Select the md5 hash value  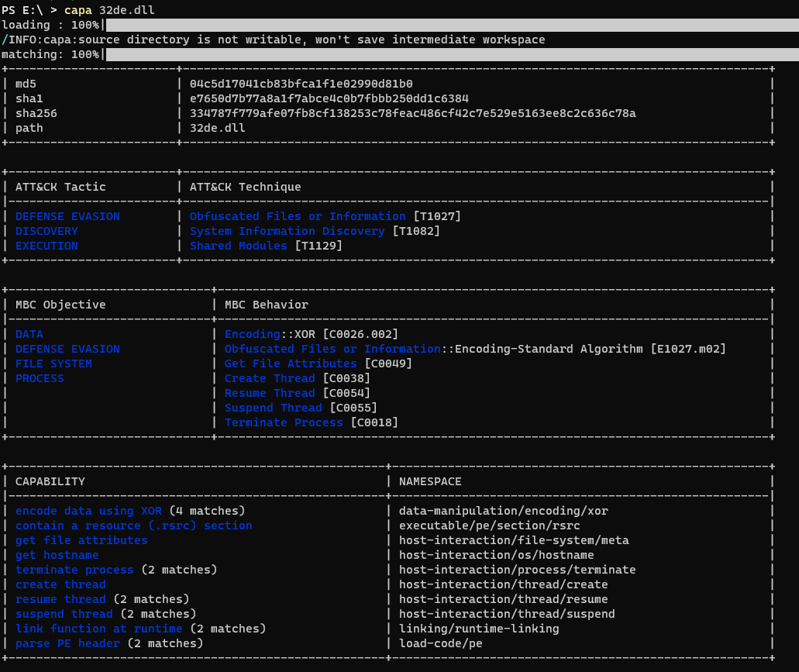(x=301, y=84)
